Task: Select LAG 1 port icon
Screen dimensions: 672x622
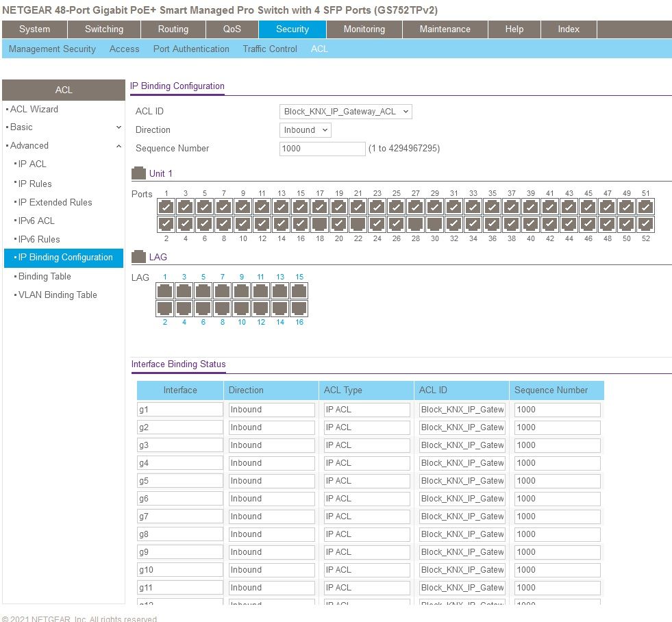Action: pyautogui.click(x=165, y=291)
